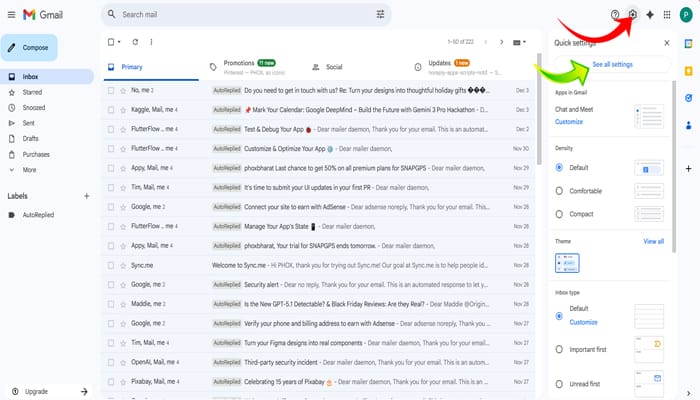
Task: Star the Maddie email
Action: coord(123,304)
